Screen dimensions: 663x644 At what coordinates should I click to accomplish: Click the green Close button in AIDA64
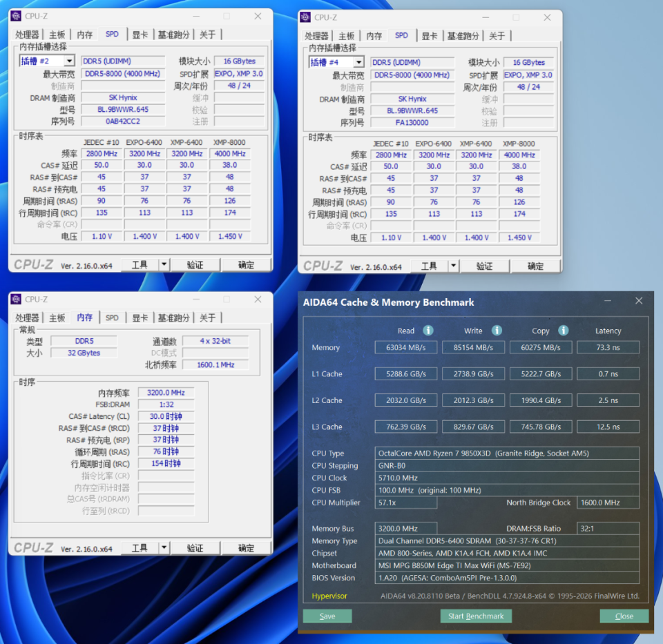click(624, 616)
